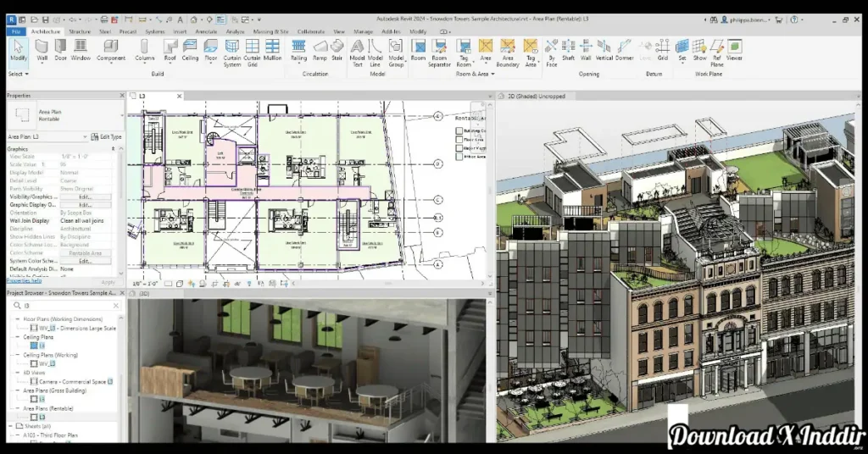Activate the 3D (Shaded) Uncropped view tab
Viewport: 868px width, 454px height.
[537, 97]
